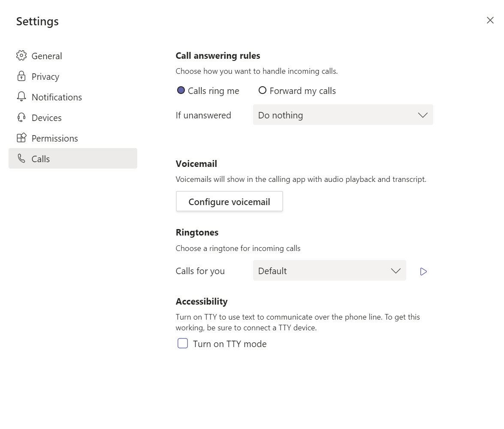
Task: Open the If unanswered dropdown
Action: [343, 115]
